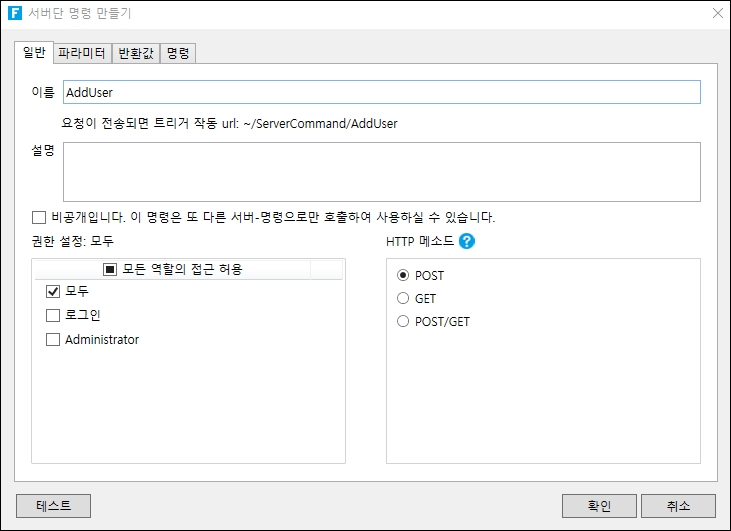Go to the 반환값 tab

coord(136,53)
